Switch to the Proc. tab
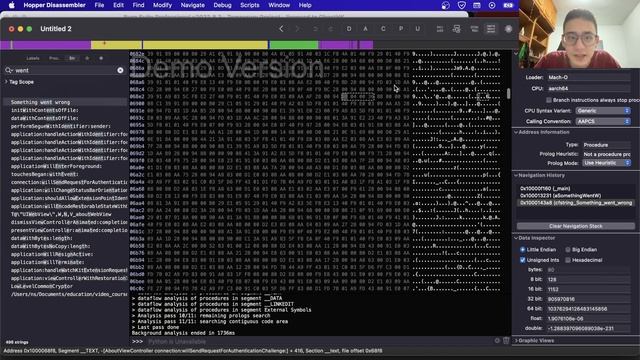The height and width of the screenshot is (360, 640). (53, 58)
